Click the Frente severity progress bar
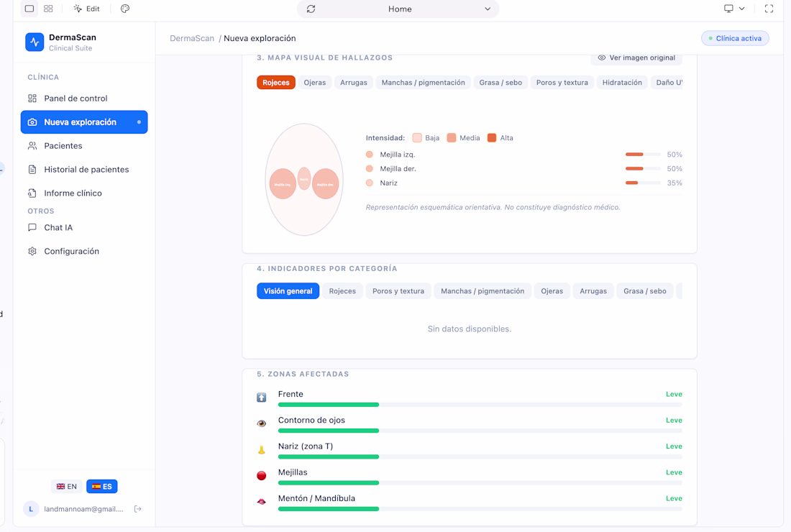The width and height of the screenshot is (791, 532). (480, 405)
